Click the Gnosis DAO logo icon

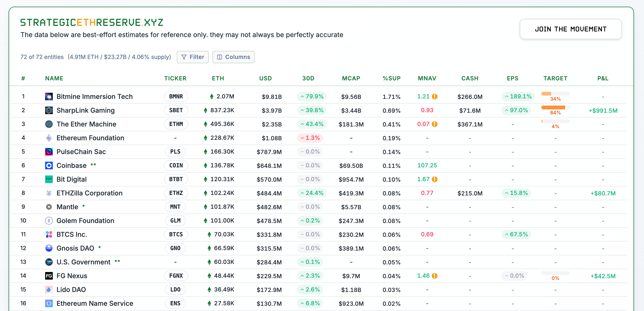point(49,248)
